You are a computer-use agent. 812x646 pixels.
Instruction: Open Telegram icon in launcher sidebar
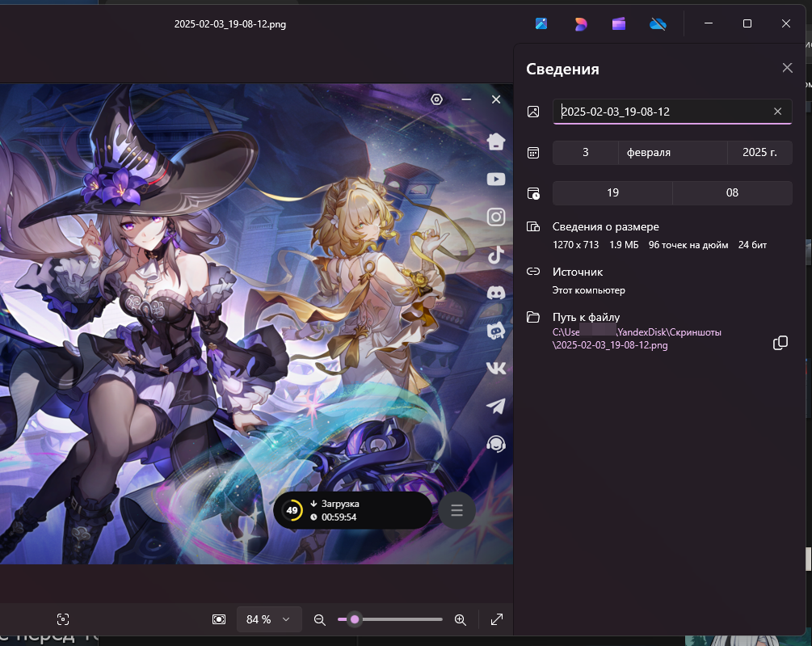pos(495,406)
